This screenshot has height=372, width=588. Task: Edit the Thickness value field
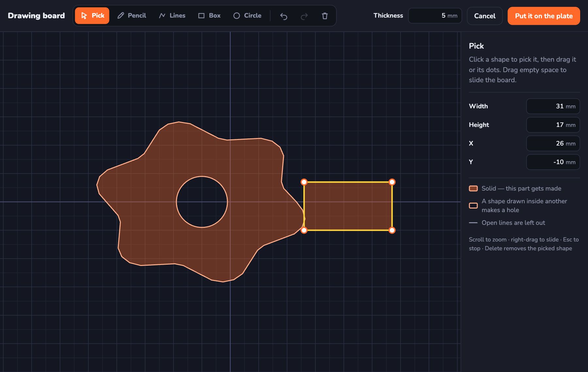(435, 16)
